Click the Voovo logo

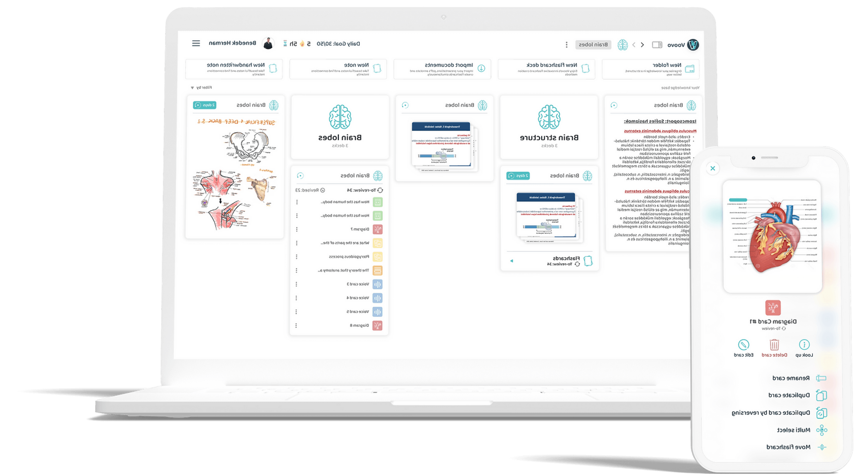point(693,44)
